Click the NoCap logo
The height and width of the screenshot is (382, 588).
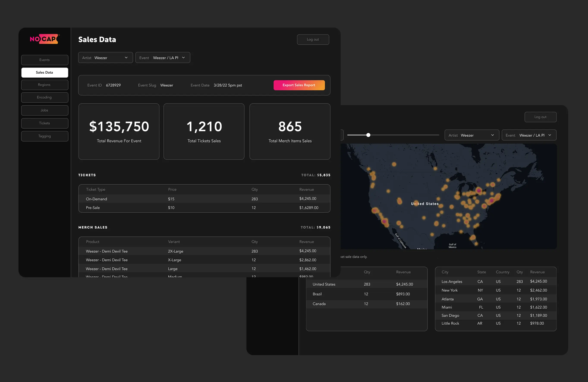[44, 39]
